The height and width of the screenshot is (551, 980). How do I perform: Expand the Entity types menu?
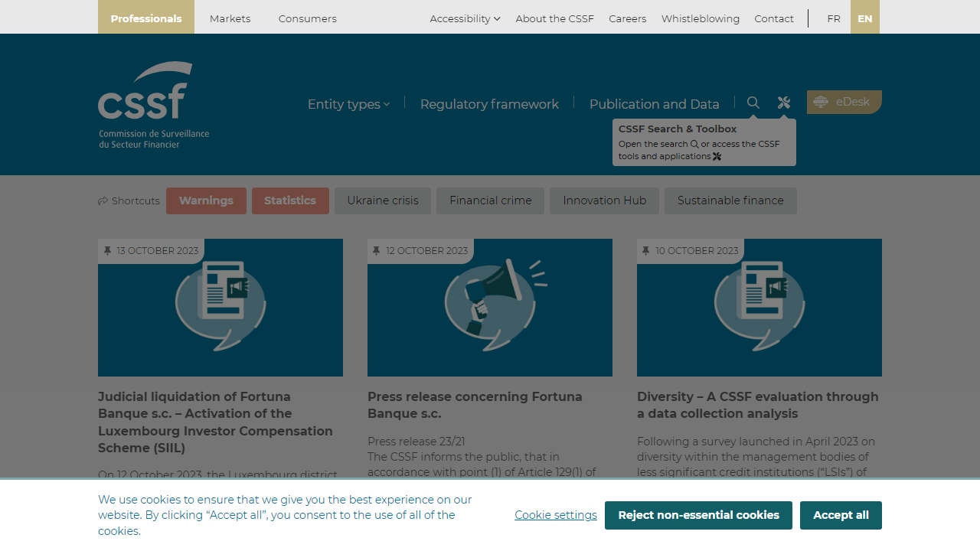(x=348, y=104)
